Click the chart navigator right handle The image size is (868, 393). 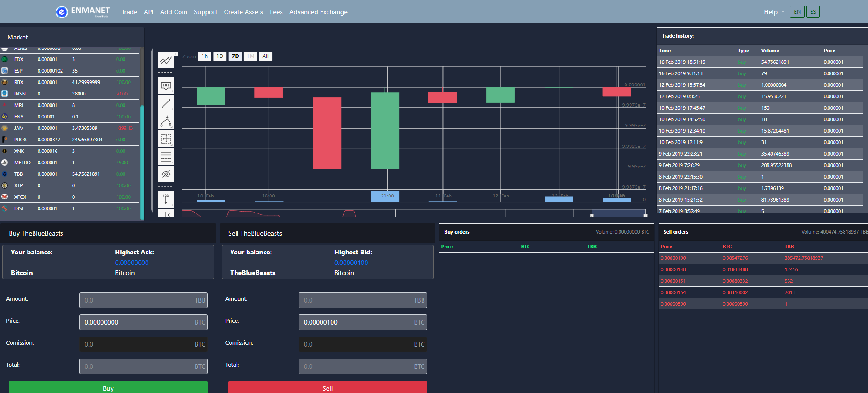645,215
